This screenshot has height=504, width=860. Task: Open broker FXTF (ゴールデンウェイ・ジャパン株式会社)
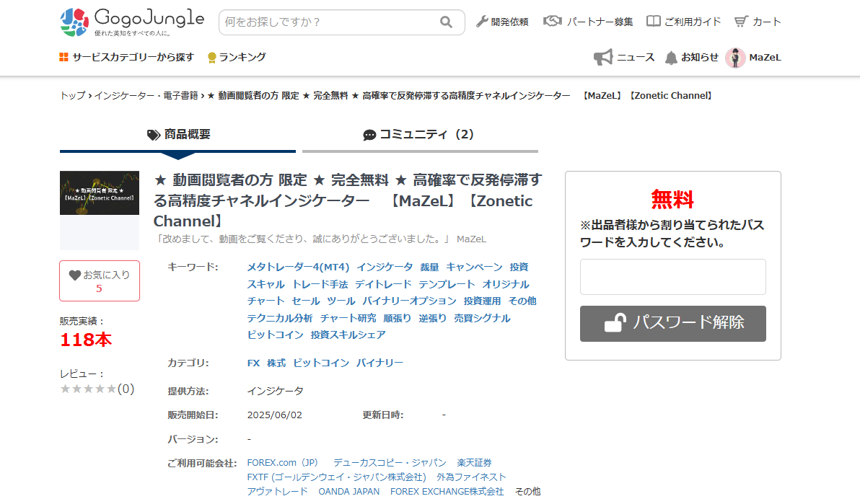pyautogui.click(x=336, y=477)
